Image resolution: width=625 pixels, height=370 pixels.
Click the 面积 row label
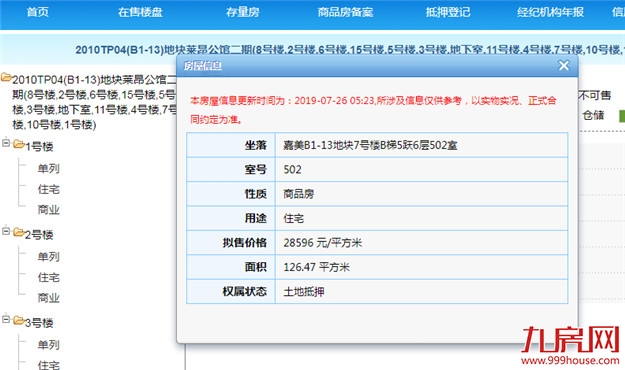[x=256, y=267]
